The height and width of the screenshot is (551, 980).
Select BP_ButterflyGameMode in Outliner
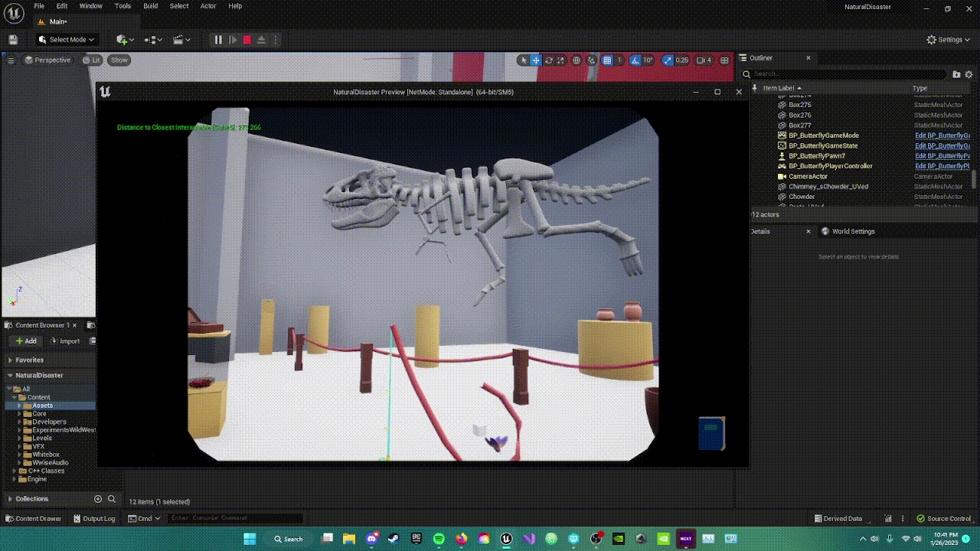click(824, 135)
